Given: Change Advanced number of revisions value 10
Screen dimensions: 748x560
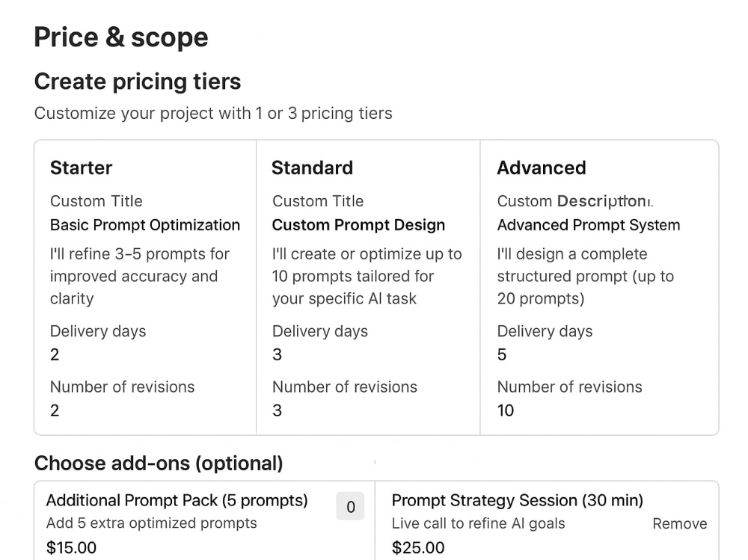Looking at the screenshot, I should [506, 410].
